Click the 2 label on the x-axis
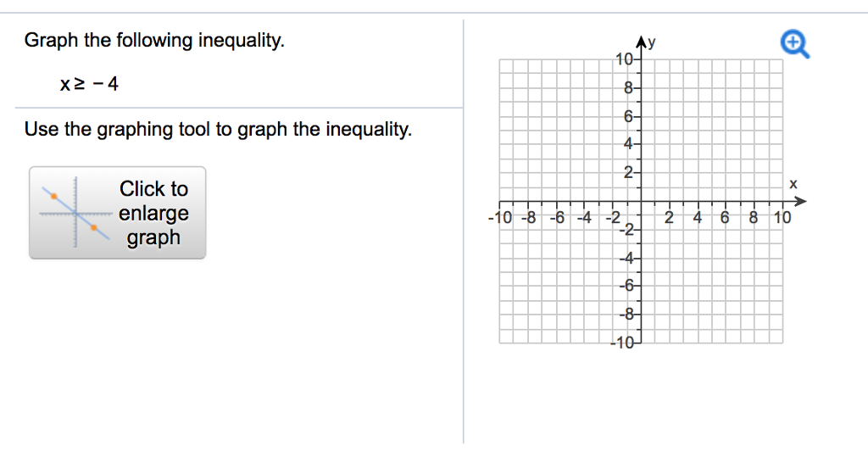This screenshot has height=457, width=868. pyautogui.click(x=669, y=217)
